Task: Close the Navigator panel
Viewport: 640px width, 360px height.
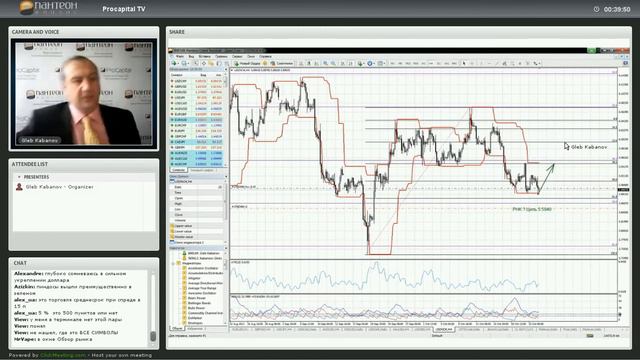Action: pyautogui.click(x=226, y=248)
